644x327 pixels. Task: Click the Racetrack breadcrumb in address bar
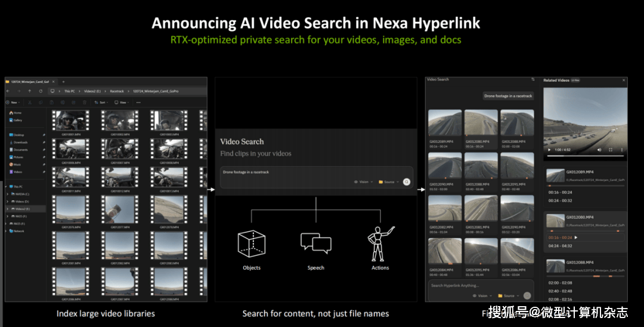117,91
